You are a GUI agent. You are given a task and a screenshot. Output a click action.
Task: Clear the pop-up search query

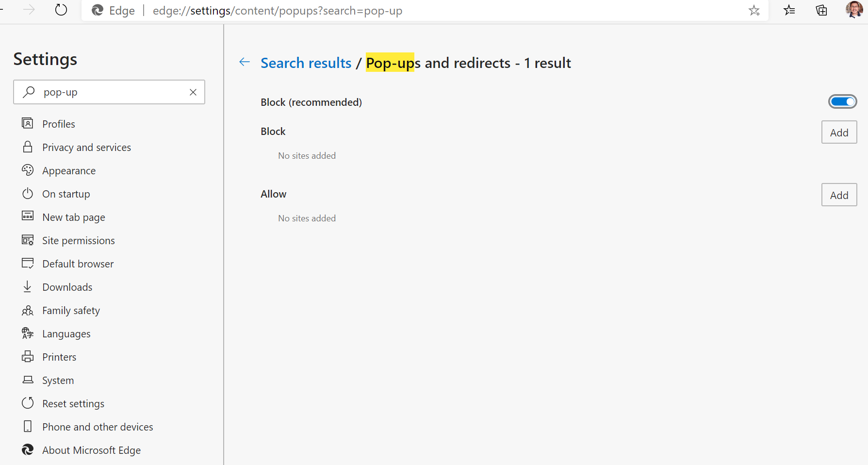193,92
